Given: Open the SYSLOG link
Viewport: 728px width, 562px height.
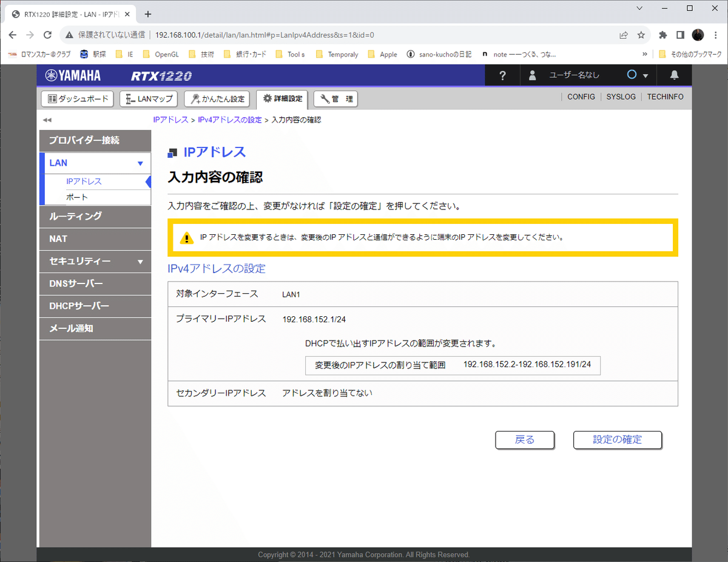Looking at the screenshot, I should click(621, 96).
